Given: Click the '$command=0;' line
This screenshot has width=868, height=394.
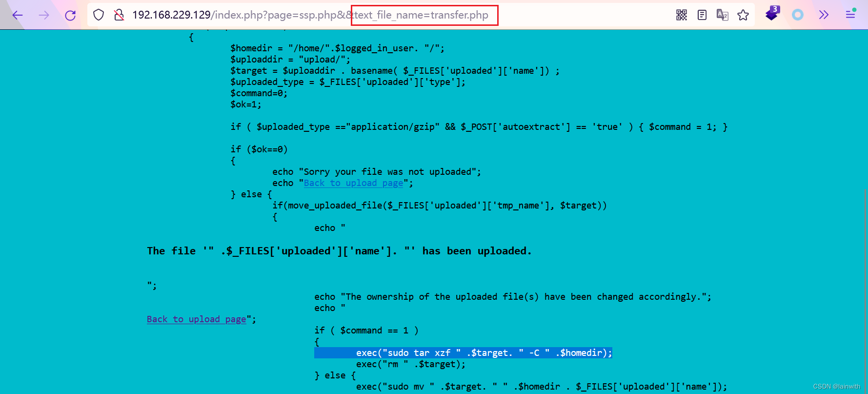Looking at the screenshot, I should [x=259, y=93].
